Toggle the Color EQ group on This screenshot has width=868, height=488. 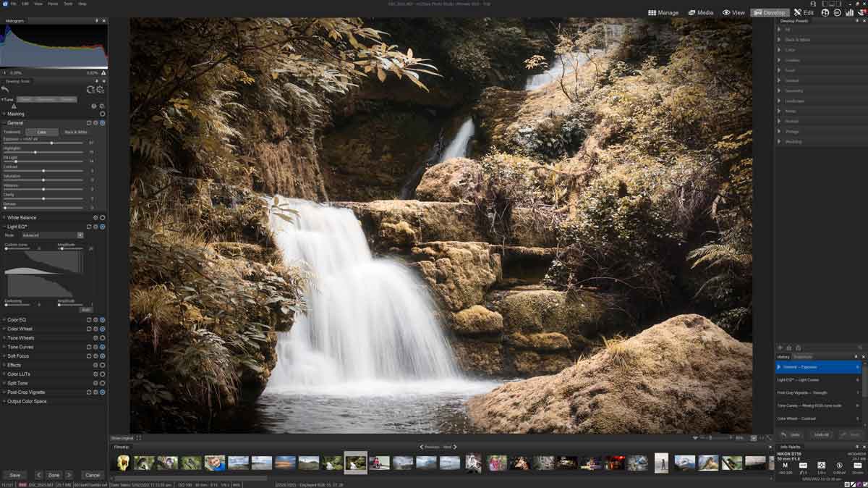pyautogui.click(x=103, y=318)
